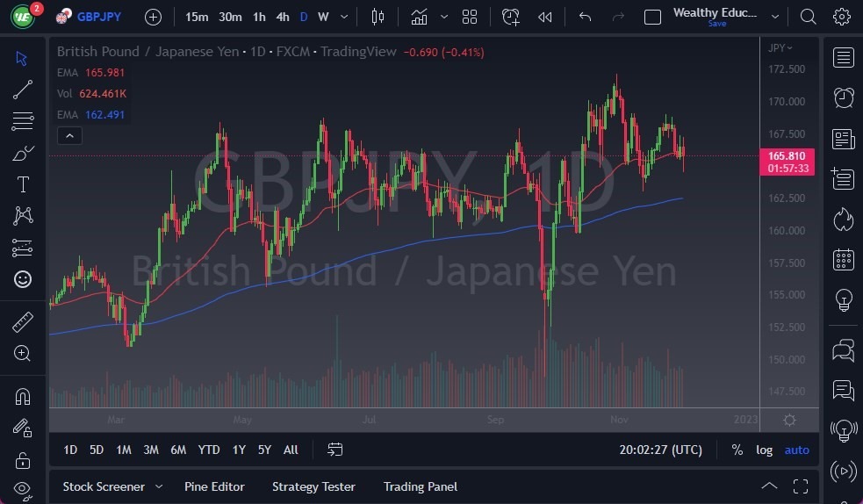Image resolution: width=863 pixels, height=504 pixels.
Task: Open the Fibonacci and Gann tools
Action: (x=22, y=121)
